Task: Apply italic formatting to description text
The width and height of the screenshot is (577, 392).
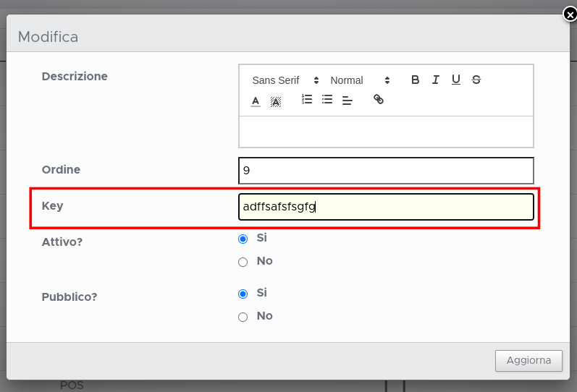Action: 435,80
